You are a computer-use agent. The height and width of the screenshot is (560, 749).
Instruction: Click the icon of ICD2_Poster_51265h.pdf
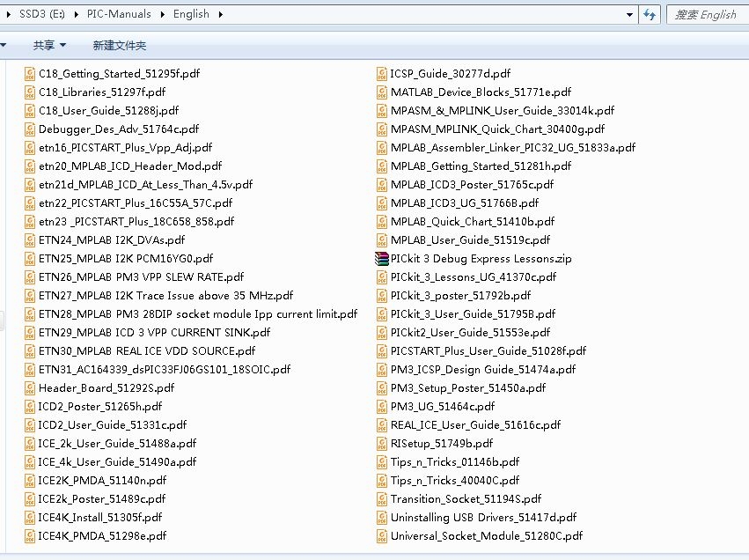(x=30, y=407)
